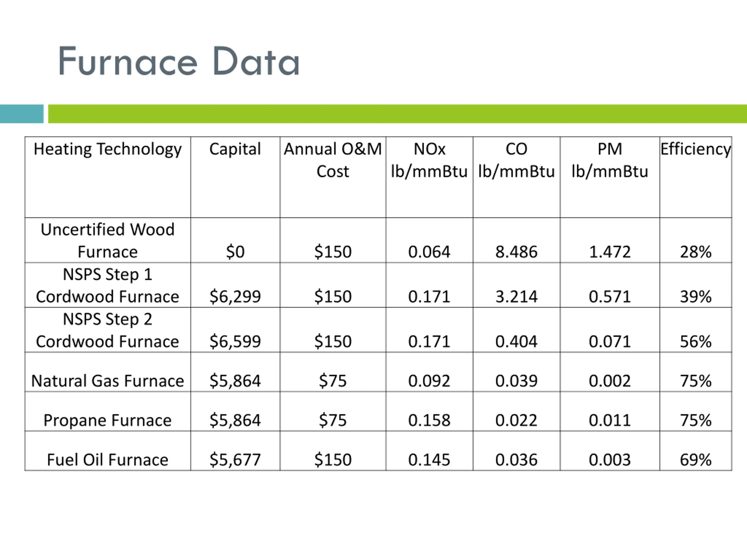Click the "Annual O&M Cost" header
Viewport: 747px width, 560px height.
click(x=333, y=160)
